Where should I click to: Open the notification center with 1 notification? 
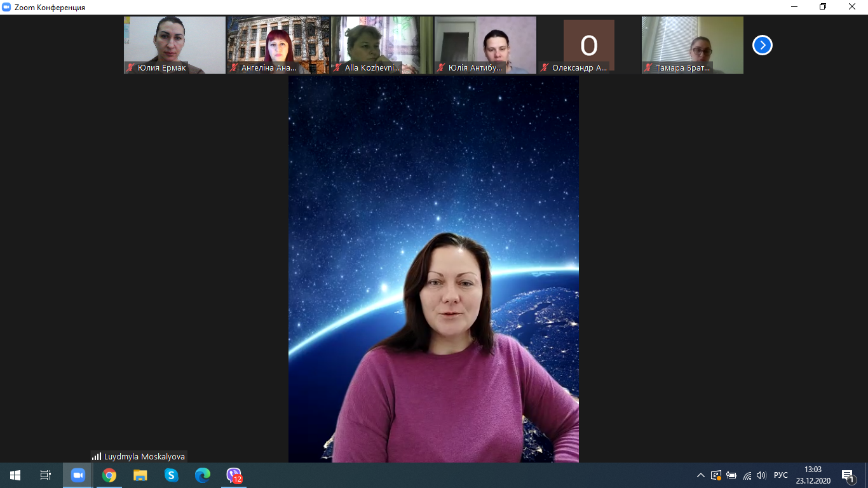[848, 475]
